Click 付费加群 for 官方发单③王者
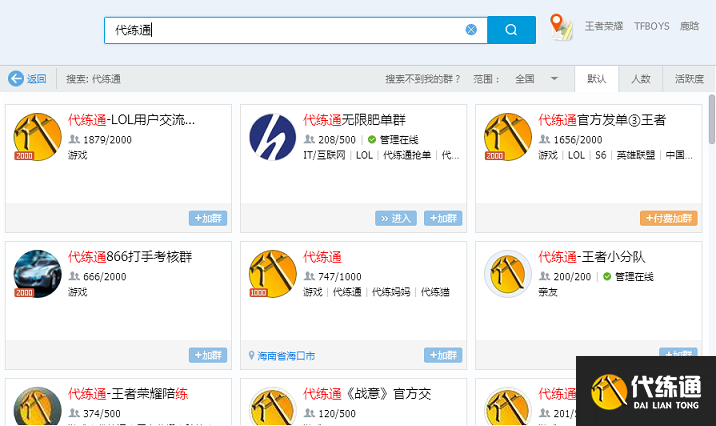 (667, 218)
